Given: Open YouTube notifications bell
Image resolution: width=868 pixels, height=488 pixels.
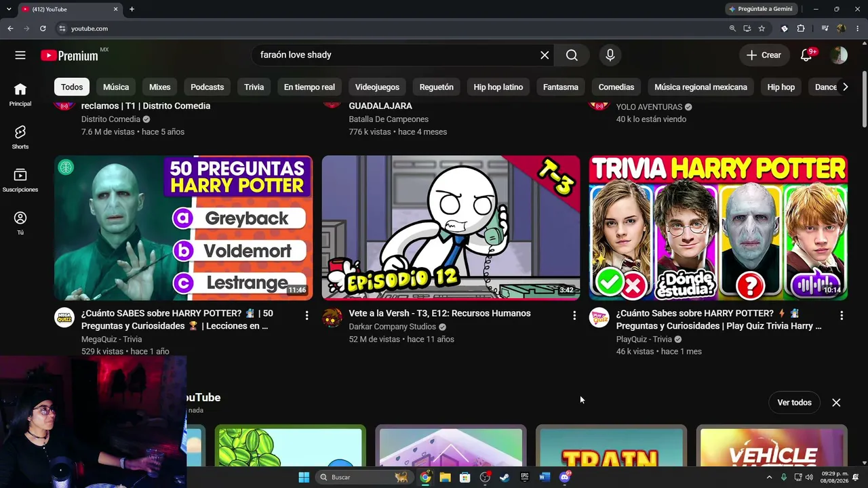Looking at the screenshot, I should (806, 55).
